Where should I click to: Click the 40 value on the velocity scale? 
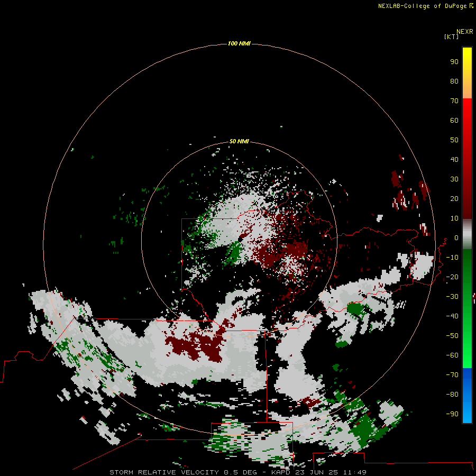[454, 160]
